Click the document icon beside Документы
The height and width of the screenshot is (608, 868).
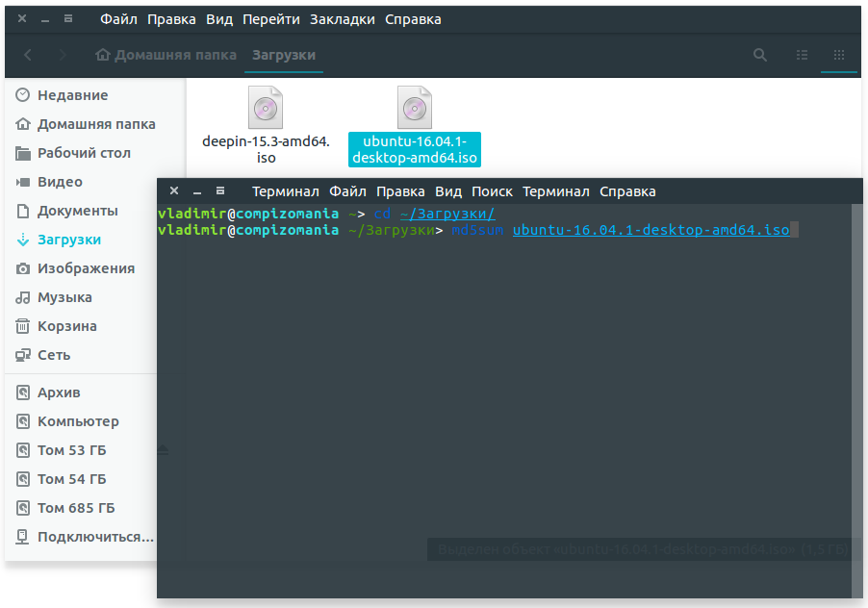click(x=23, y=211)
